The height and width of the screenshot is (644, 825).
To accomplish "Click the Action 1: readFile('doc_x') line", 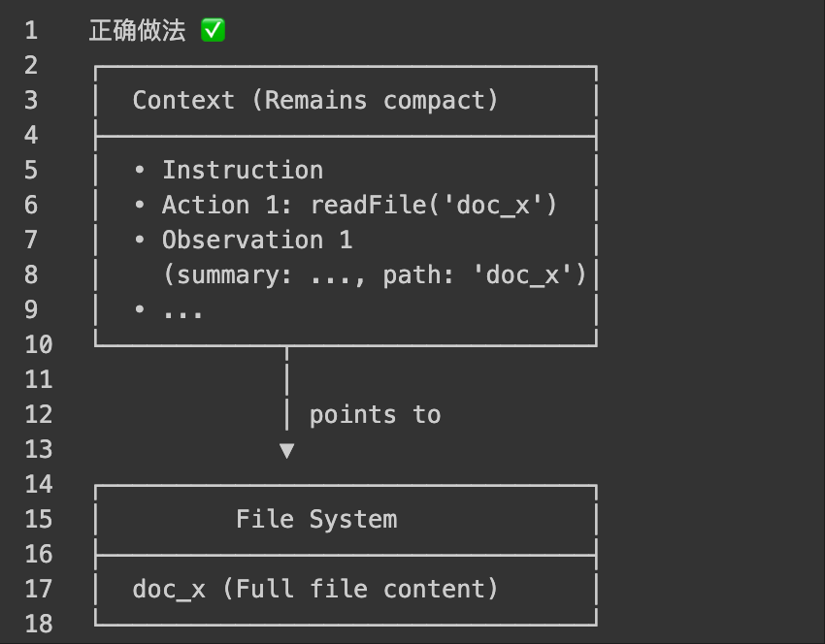I will click(x=359, y=206).
